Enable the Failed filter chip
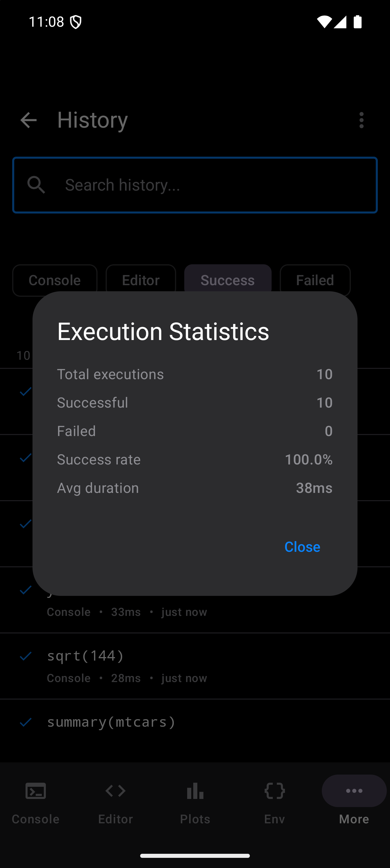This screenshot has width=390, height=868. click(315, 280)
